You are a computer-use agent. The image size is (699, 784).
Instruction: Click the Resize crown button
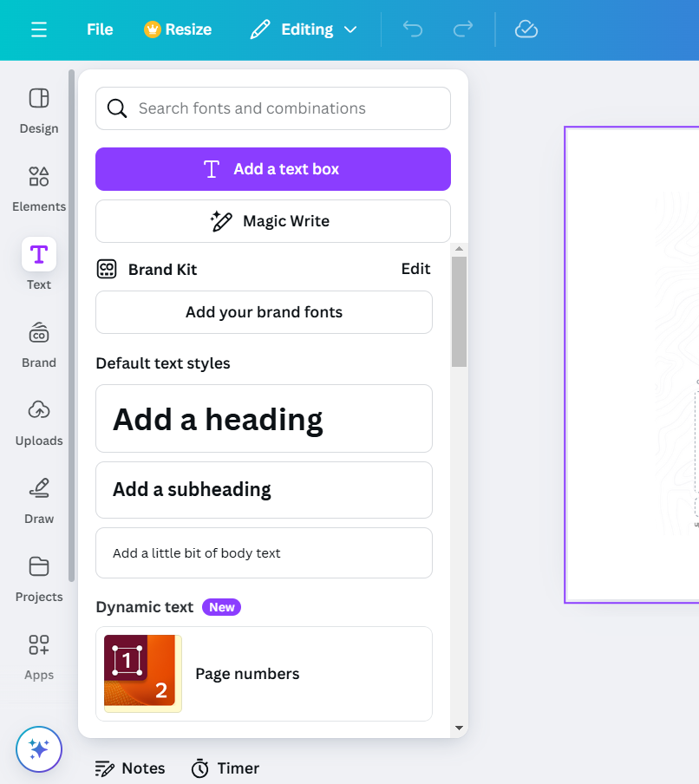coord(178,29)
